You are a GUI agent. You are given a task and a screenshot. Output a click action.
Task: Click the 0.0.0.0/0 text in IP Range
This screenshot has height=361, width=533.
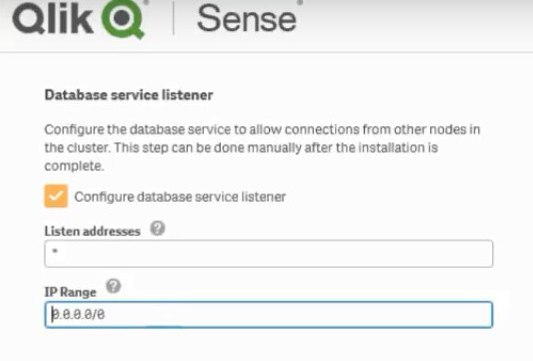(78, 314)
